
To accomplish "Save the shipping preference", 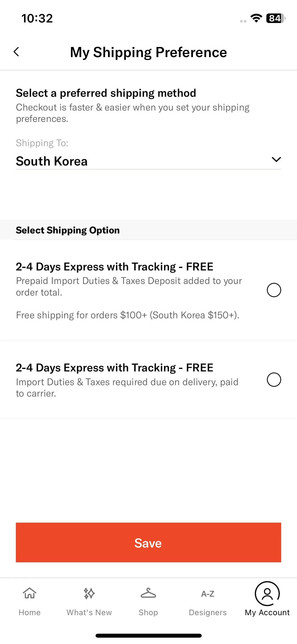I will (x=148, y=542).
